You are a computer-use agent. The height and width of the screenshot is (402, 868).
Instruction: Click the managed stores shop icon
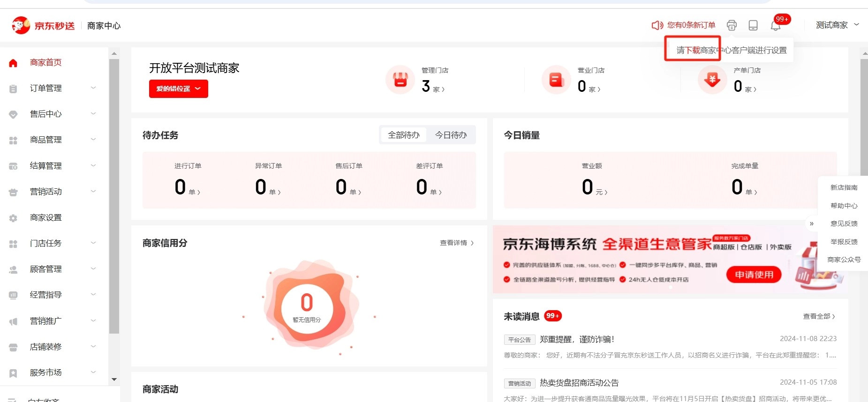click(x=400, y=80)
